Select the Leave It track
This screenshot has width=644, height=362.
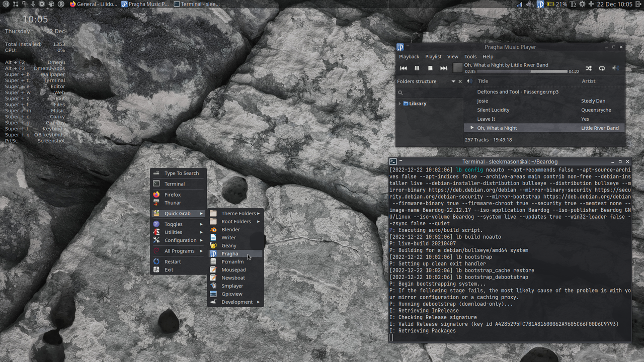[544, 119]
